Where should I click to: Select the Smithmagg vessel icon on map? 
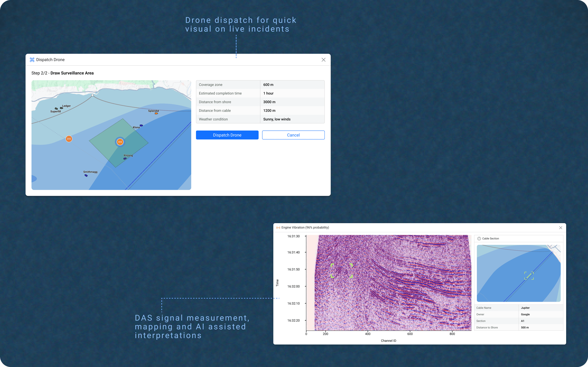click(x=86, y=175)
